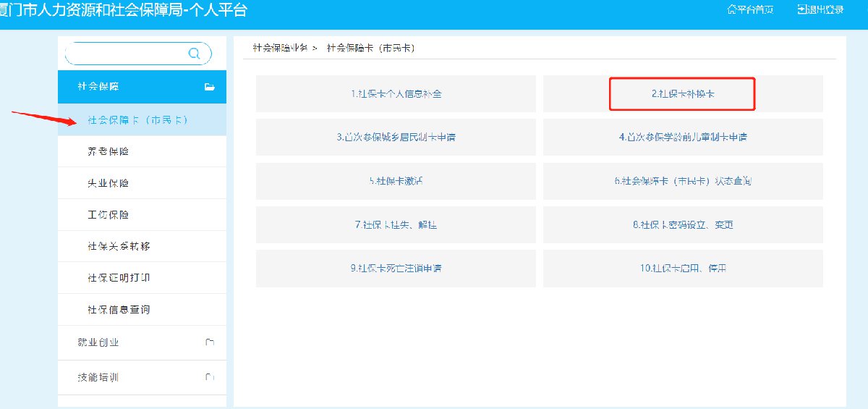The image size is (868, 409).
Task: Open 社保信息查询 in the sidebar
Action: pyautogui.click(x=119, y=310)
